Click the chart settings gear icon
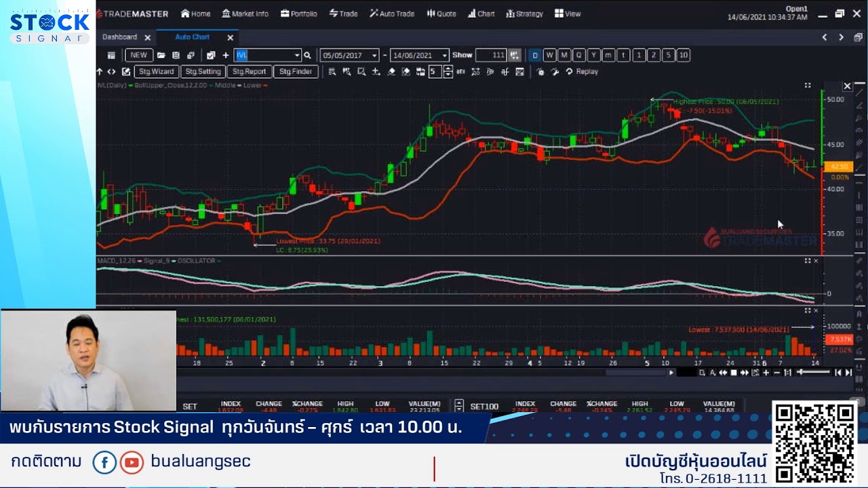This screenshot has width=868, height=488. pos(540,72)
